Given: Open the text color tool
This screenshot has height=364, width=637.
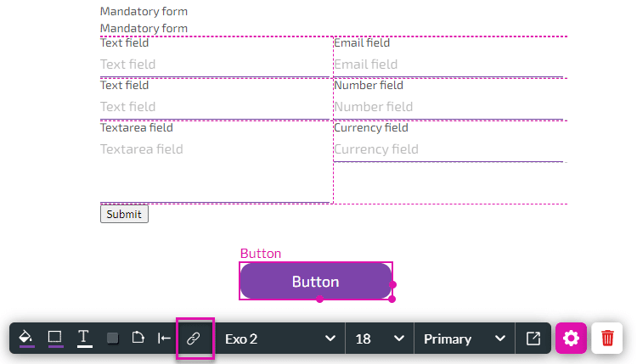Looking at the screenshot, I should pos(84,338).
